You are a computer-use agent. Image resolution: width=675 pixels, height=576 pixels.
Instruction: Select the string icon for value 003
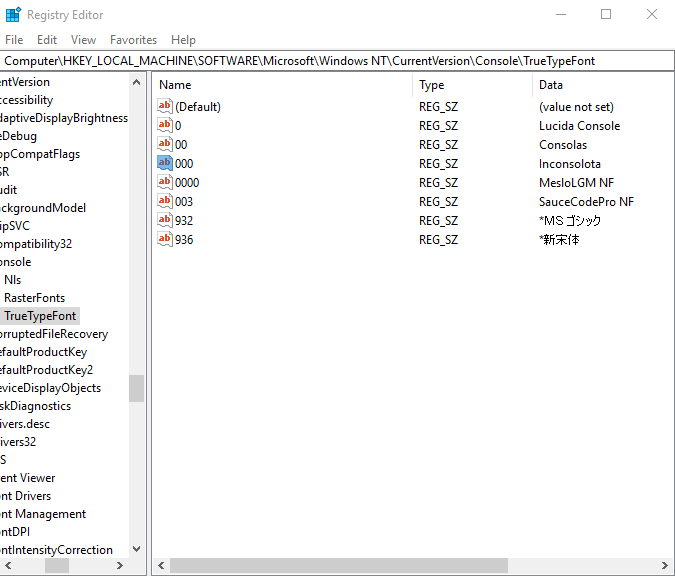click(164, 201)
